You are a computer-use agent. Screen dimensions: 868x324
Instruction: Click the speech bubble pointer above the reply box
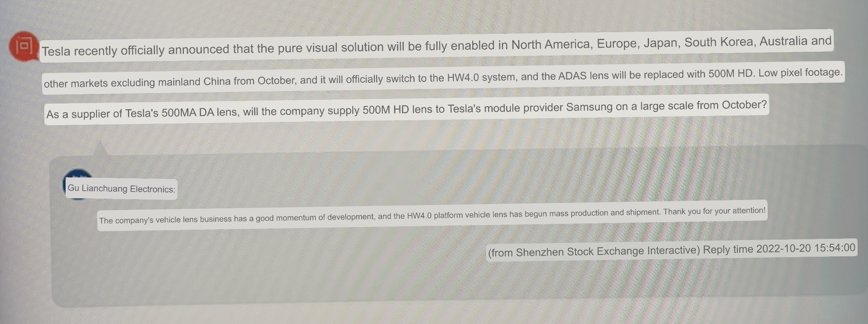100,149
